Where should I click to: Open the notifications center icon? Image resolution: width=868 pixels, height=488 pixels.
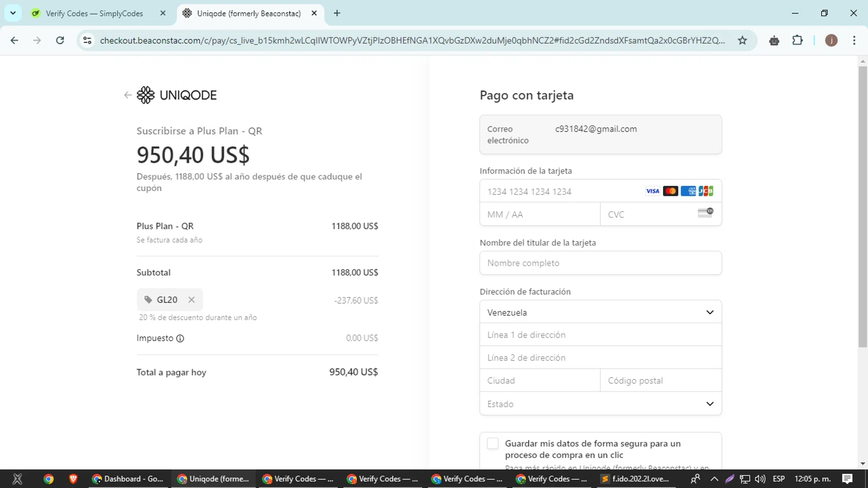[847, 479]
